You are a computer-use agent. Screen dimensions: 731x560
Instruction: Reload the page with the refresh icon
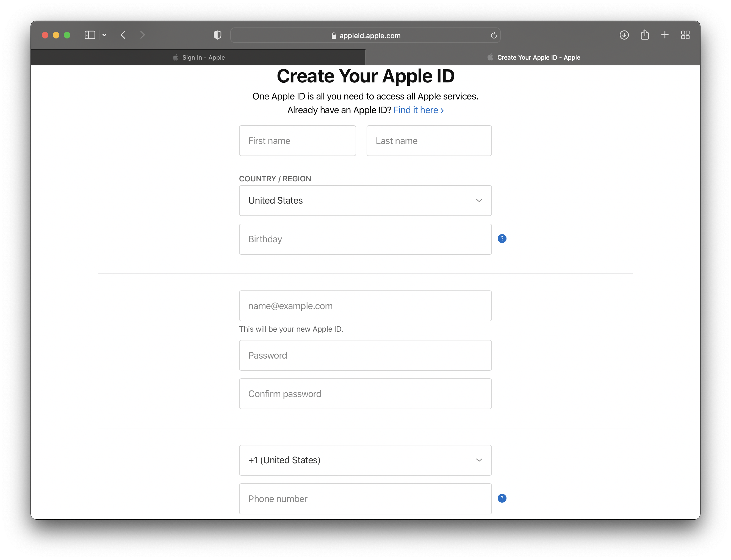click(494, 35)
